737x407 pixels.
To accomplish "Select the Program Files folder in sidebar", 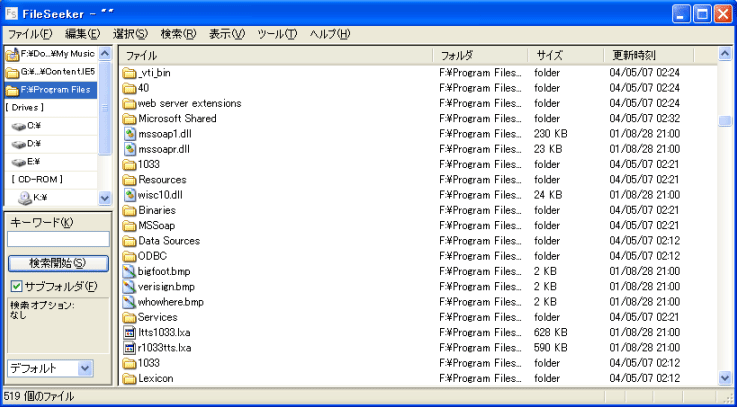I will point(52,90).
